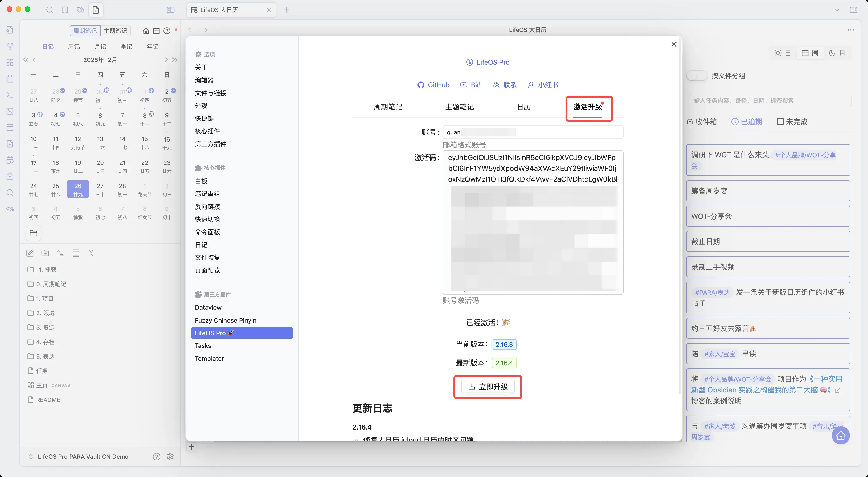Click the home icon above calendar
868x477 pixels.
click(x=146, y=31)
